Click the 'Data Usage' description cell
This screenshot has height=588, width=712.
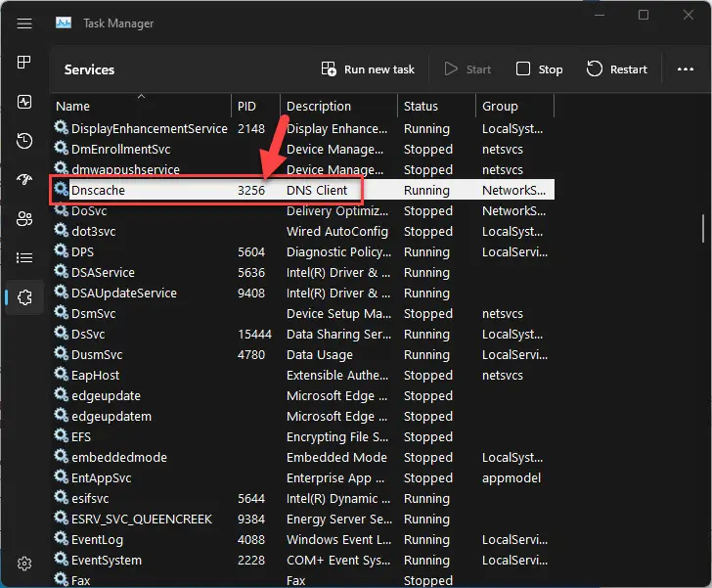tap(320, 354)
